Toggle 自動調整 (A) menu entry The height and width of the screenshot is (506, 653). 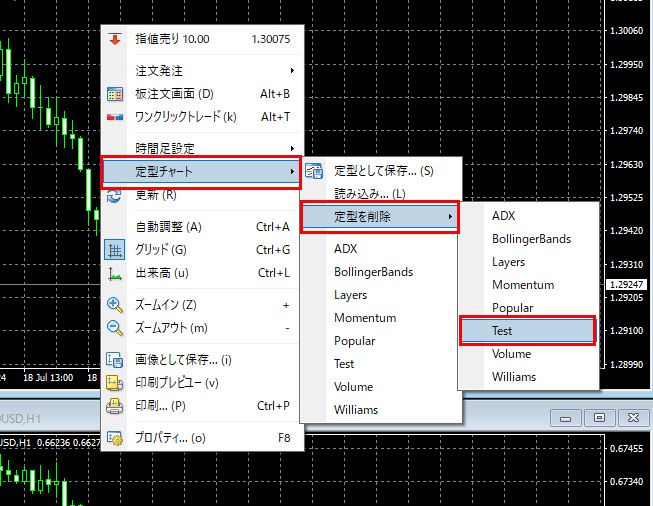pyautogui.click(x=202, y=227)
